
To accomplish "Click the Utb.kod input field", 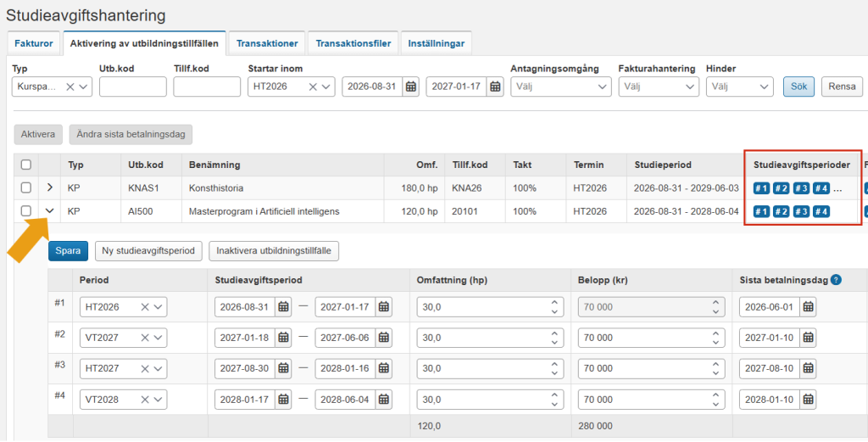I will click(133, 87).
